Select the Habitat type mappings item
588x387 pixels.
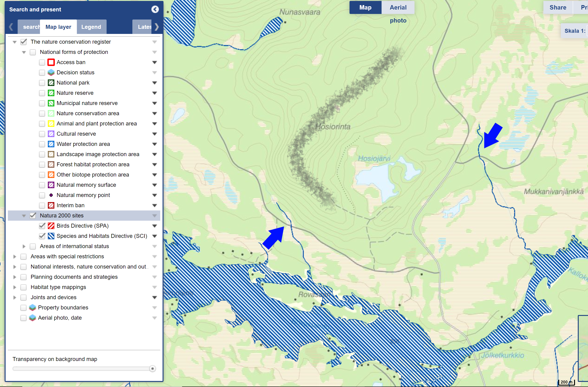[x=58, y=287]
